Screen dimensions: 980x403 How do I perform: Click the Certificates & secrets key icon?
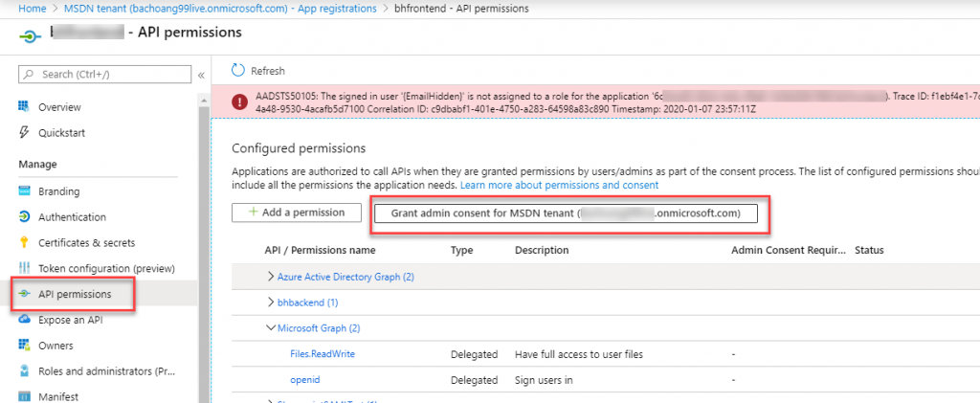click(25, 242)
